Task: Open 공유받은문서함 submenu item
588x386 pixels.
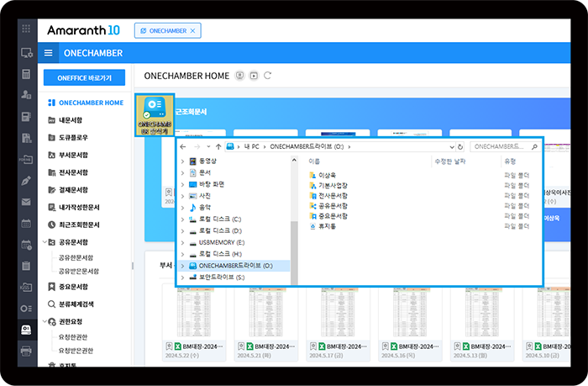Action: point(79,271)
